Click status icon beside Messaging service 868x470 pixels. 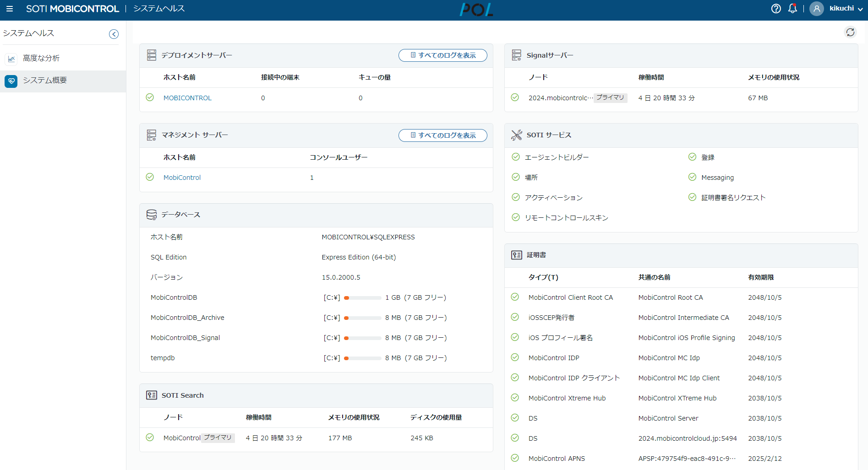click(x=692, y=177)
